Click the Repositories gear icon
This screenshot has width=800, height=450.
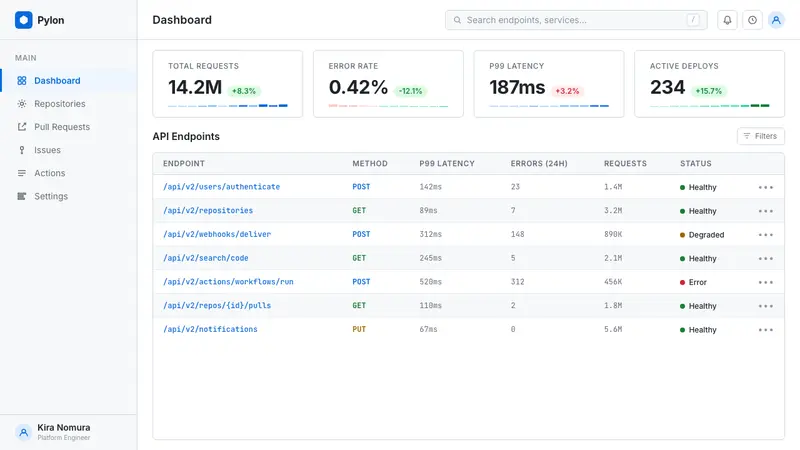pyautogui.click(x=21, y=104)
